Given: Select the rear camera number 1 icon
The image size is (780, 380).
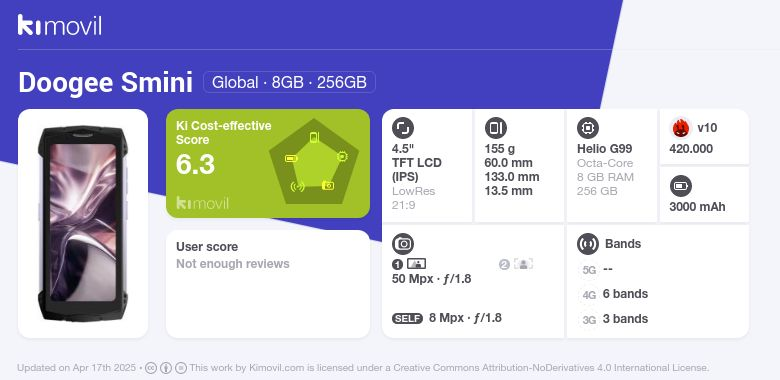Looking at the screenshot, I should pyautogui.click(x=409, y=264).
